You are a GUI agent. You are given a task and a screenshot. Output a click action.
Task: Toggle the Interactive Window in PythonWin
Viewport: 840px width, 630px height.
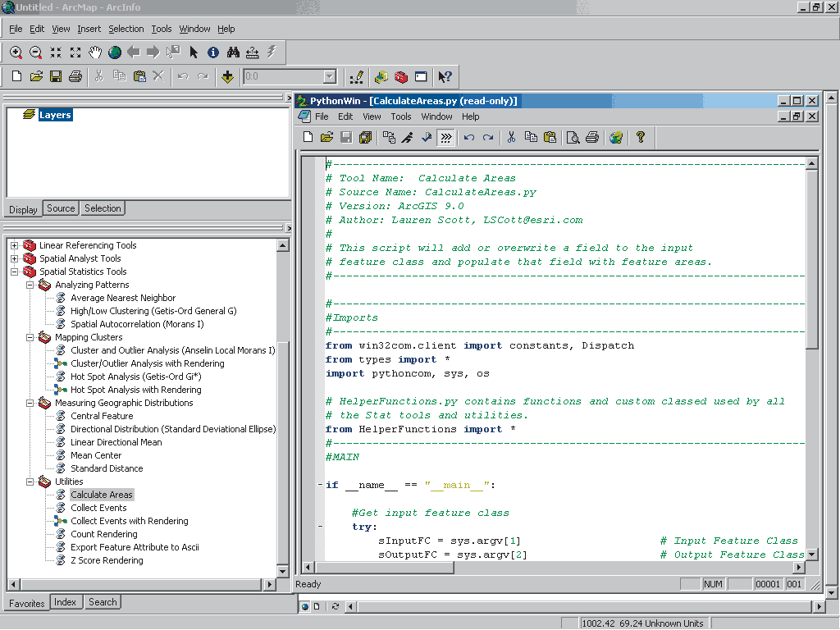pos(445,137)
